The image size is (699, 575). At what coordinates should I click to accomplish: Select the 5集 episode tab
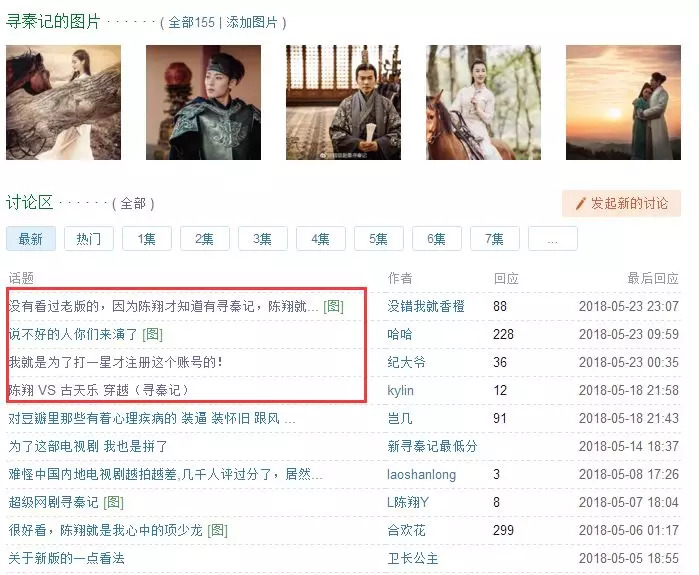pos(378,239)
